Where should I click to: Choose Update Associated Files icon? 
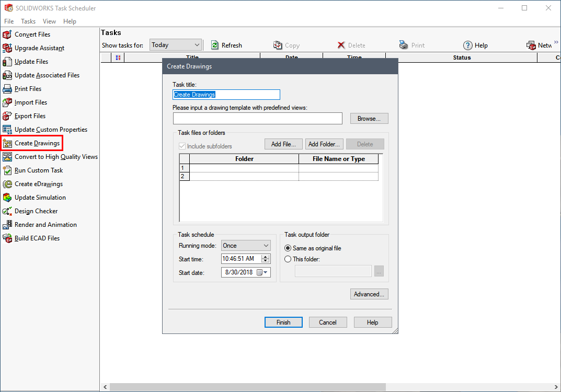point(7,75)
